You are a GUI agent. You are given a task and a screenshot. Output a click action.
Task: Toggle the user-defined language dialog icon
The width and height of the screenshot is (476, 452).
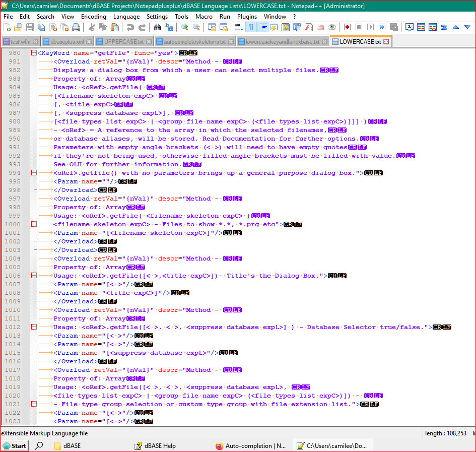(274, 28)
